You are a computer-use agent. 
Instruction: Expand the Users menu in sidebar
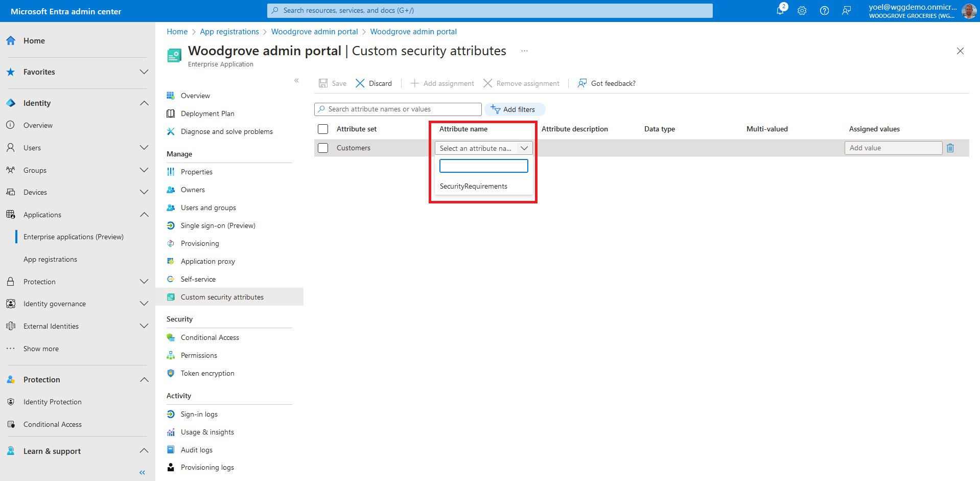coord(144,148)
